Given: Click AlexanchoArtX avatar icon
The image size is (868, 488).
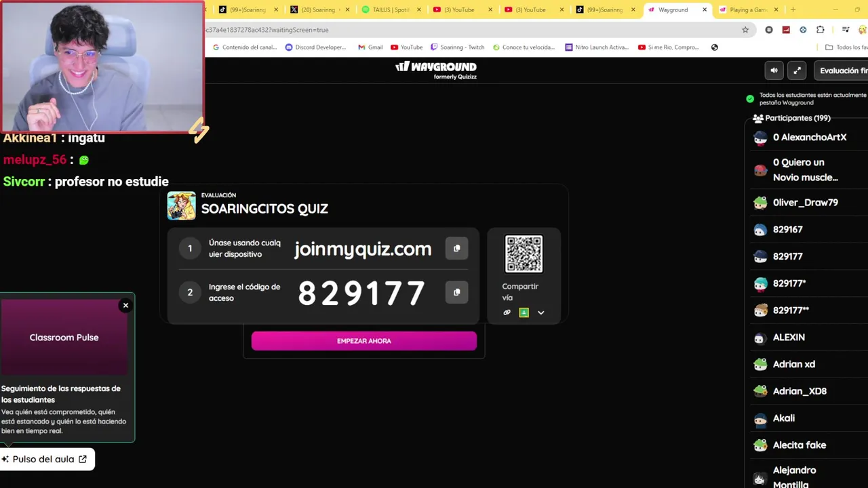Looking at the screenshot, I should pyautogui.click(x=760, y=138).
